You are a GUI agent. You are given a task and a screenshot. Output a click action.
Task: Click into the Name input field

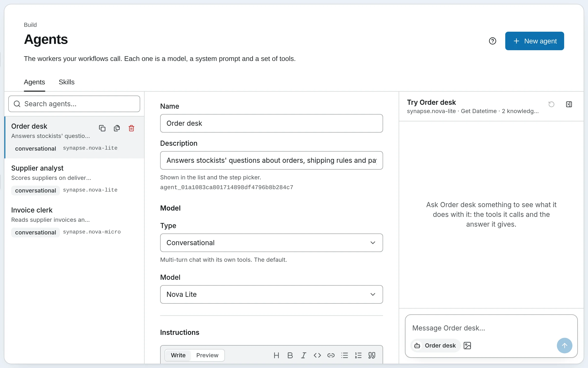271,123
